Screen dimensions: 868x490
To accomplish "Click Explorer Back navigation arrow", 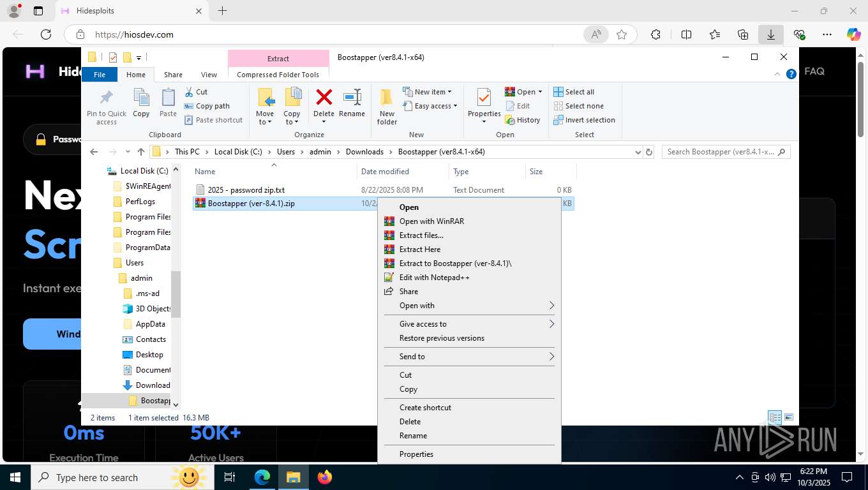I will coord(94,152).
